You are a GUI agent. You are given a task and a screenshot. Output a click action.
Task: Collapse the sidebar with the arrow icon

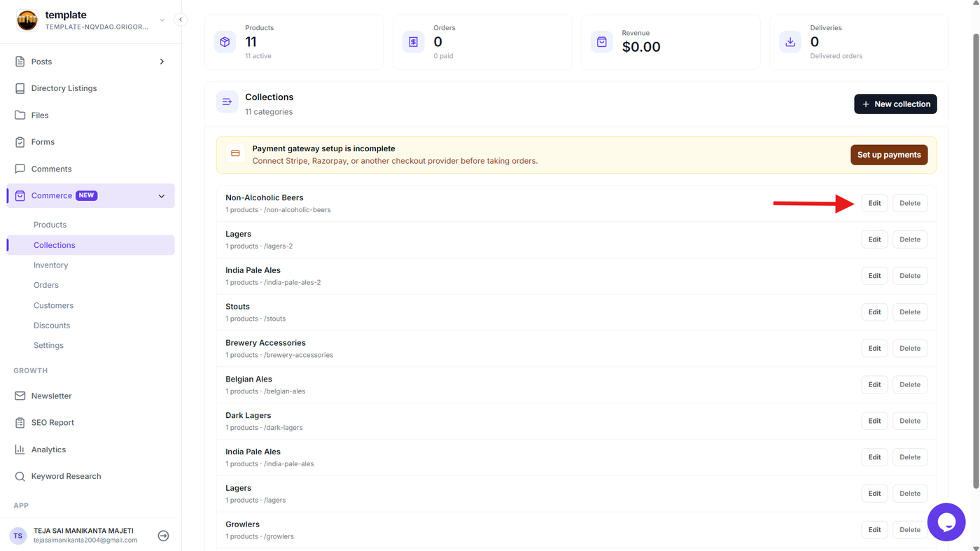(181, 20)
